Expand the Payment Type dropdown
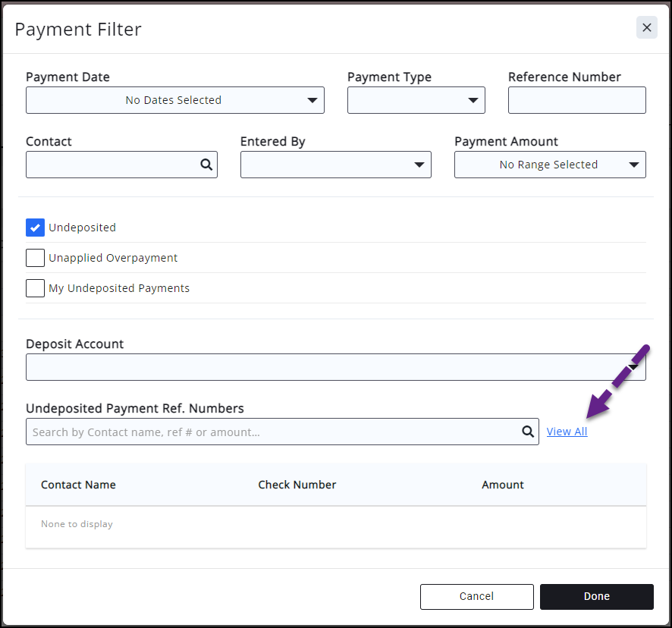Screen dimensions: 672x628 tap(416, 100)
